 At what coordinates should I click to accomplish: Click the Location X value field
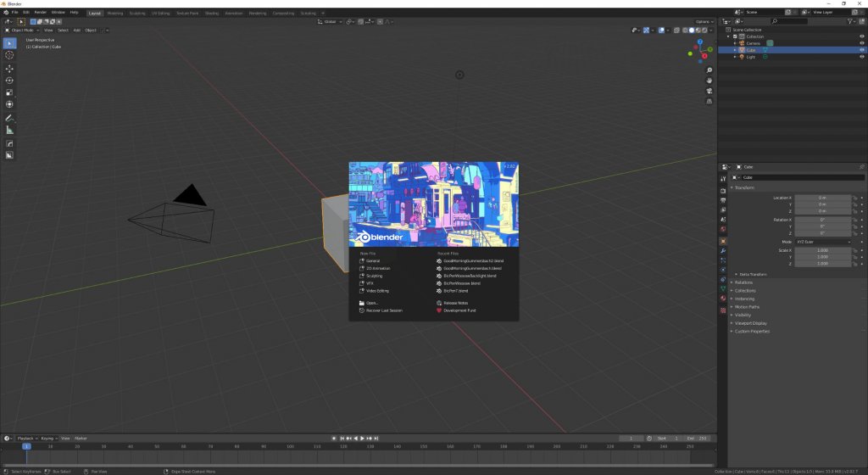pyautogui.click(x=821, y=198)
